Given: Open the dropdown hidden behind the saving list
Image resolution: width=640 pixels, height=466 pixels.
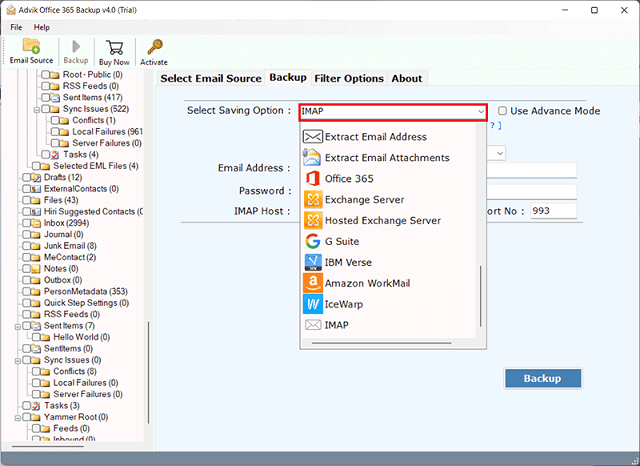Looking at the screenshot, I should [500, 153].
